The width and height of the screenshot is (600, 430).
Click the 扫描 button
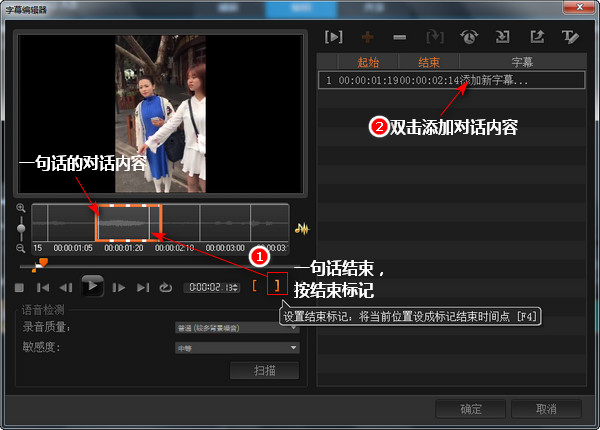[264, 370]
